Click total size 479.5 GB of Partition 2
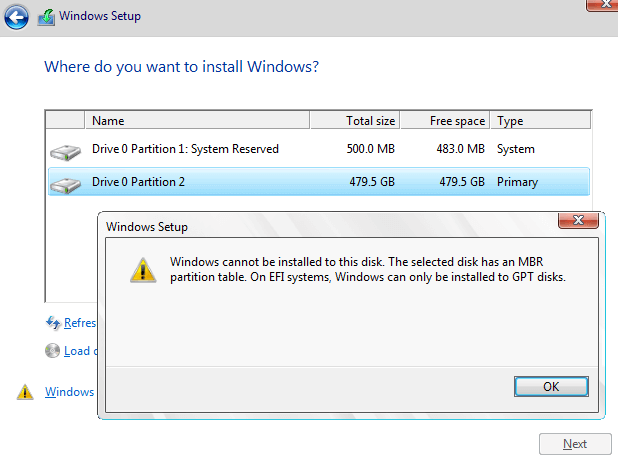Viewport: 618px width, 460px height. click(x=372, y=182)
